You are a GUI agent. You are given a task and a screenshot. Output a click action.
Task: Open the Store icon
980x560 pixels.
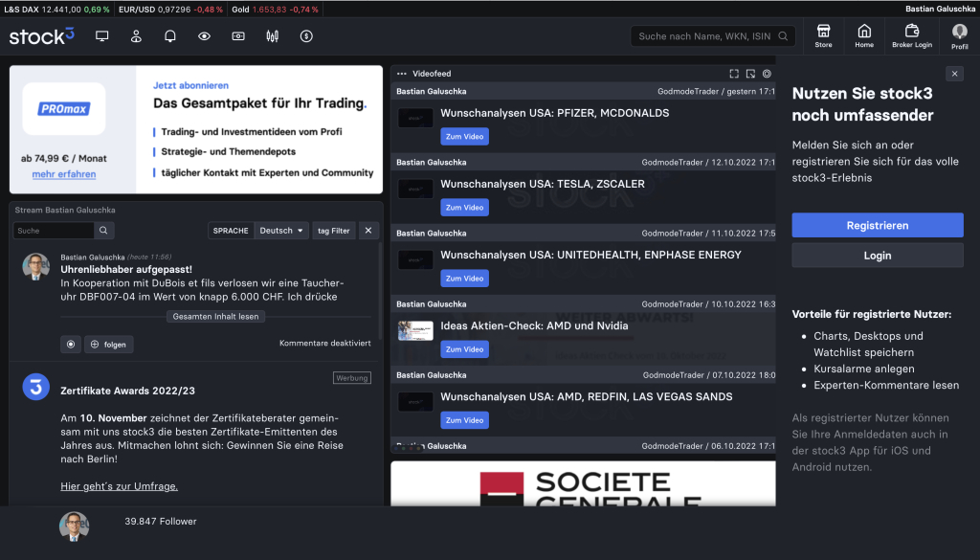click(x=823, y=35)
